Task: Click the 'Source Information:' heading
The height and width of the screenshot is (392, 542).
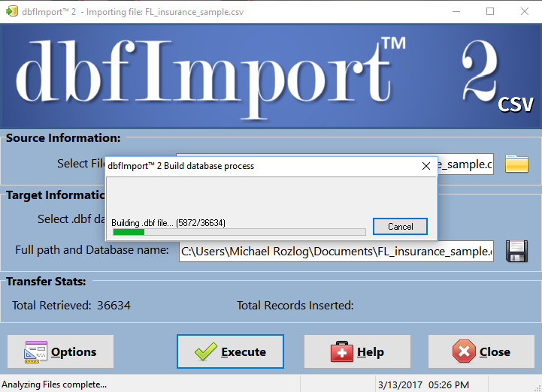Action: 63,138
